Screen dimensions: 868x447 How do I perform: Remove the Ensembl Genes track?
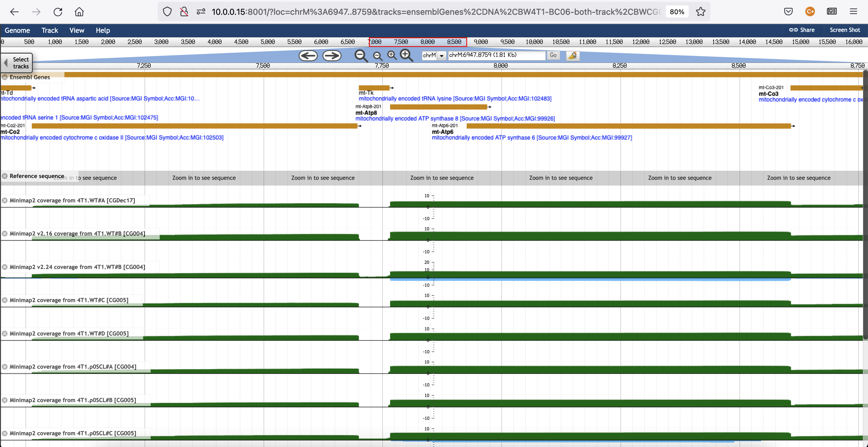point(5,77)
